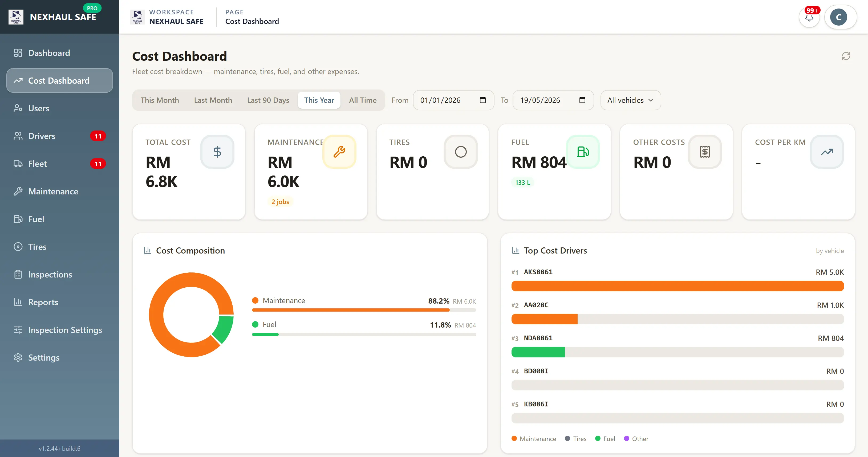The image size is (868, 457).
Task: Expand the All vehicles dropdown
Action: click(630, 100)
